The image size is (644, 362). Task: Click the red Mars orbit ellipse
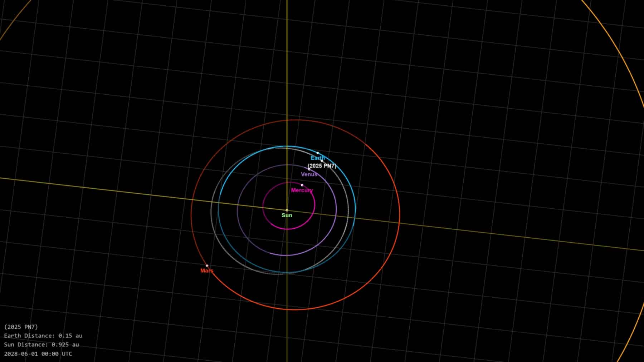click(x=295, y=310)
